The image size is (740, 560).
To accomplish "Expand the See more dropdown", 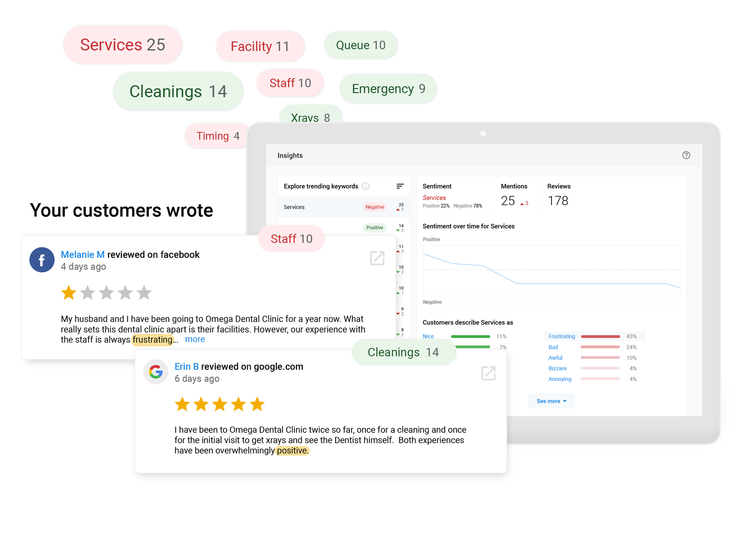I will coord(551,401).
